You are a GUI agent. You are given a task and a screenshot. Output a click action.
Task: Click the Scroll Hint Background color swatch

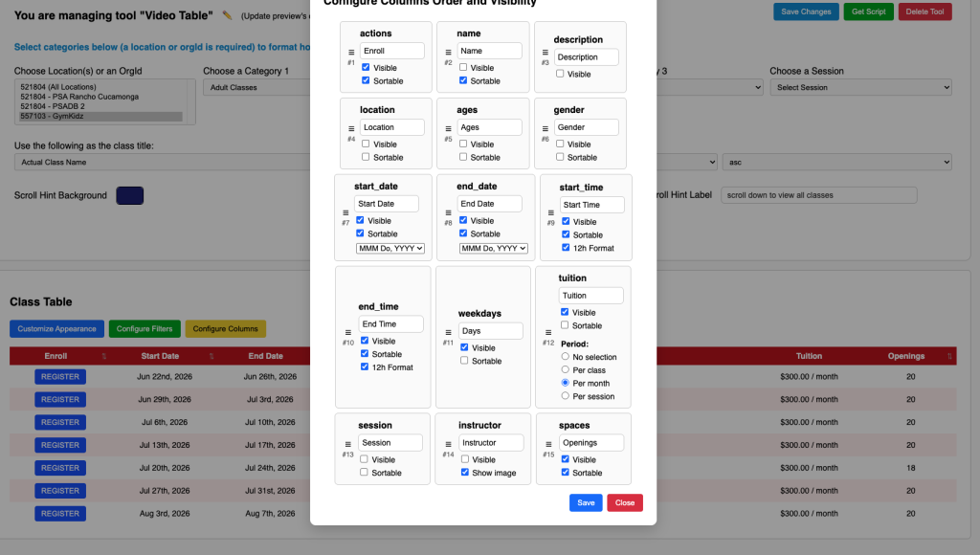coord(129,195)
